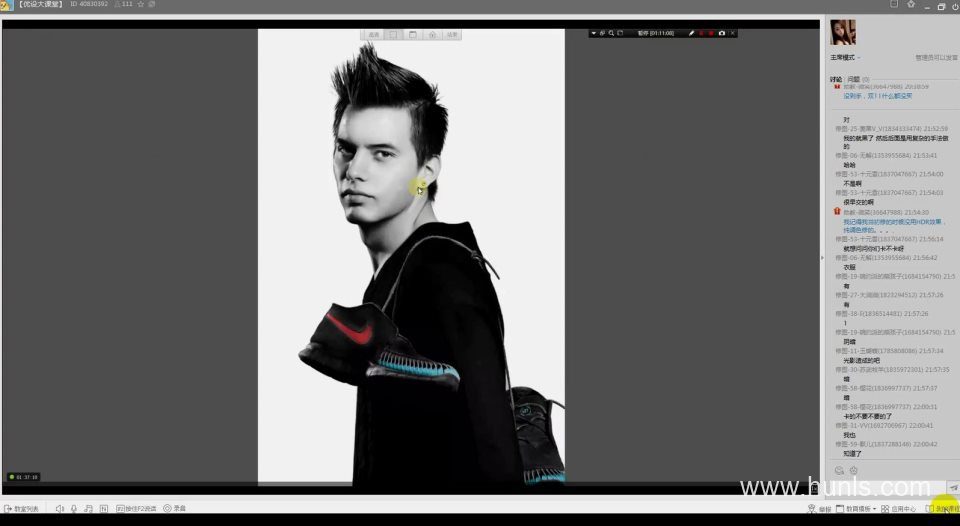Click the second red stop button in recorder bar
Image resolution: width=960 pixels, height=526 pixels.
[711, 33]
